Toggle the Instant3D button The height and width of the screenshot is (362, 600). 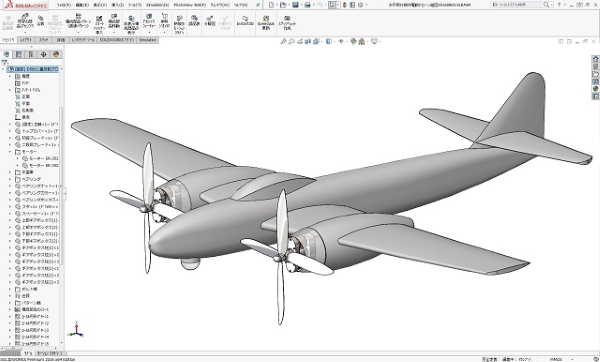[245, 21]
